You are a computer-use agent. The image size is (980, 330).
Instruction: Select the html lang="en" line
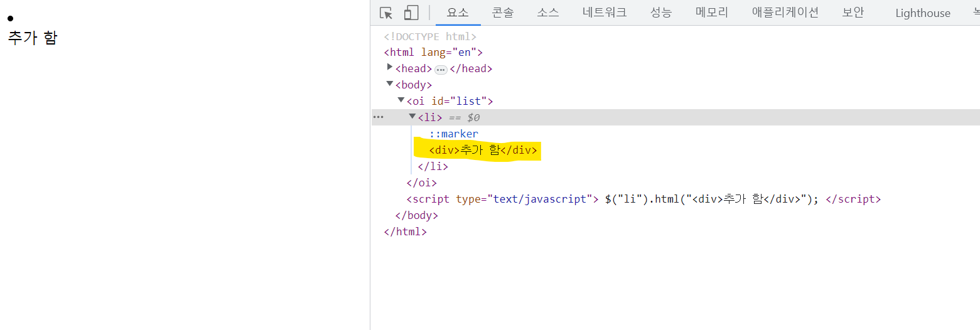click(433, 53)
